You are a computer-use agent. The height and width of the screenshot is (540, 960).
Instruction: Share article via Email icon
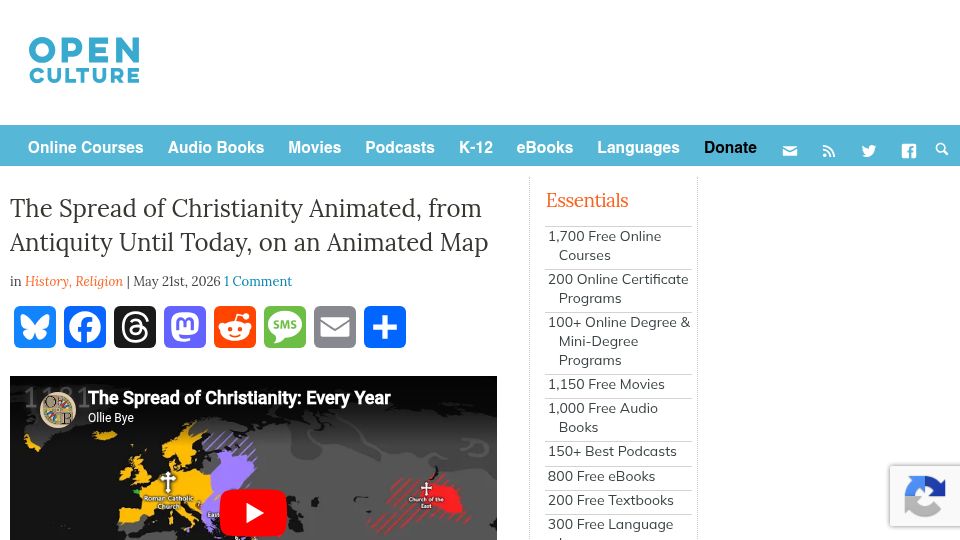click(335, 327)
